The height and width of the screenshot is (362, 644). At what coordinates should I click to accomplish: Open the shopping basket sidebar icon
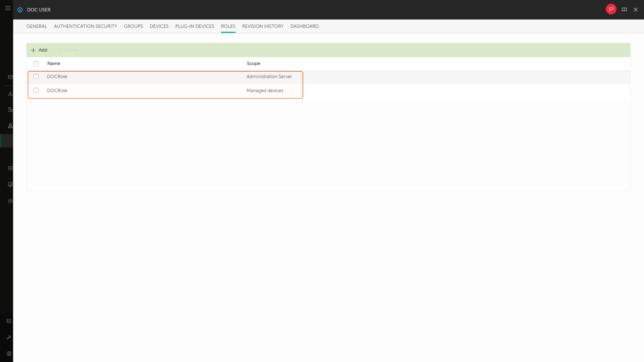tap(10, 201)
